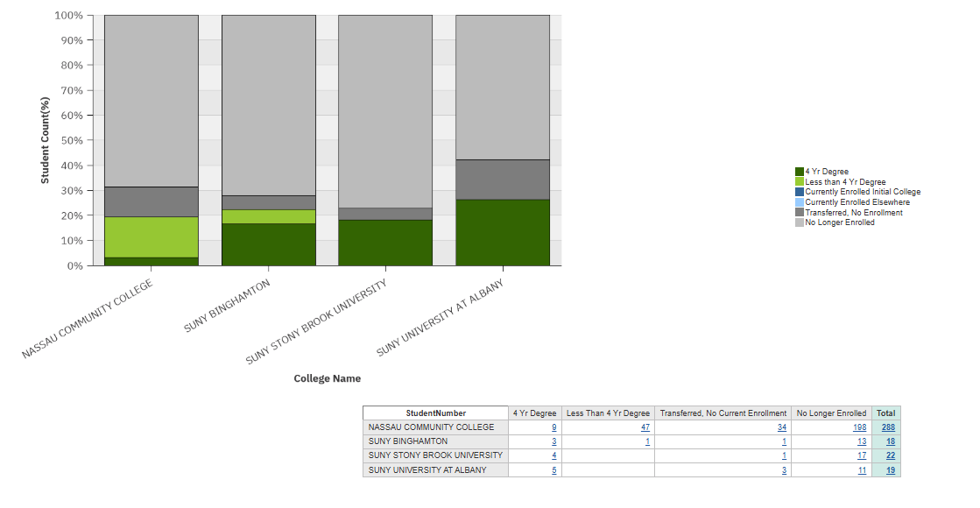The width and height of the screenshot is (980, 508).
Task: Click Binghamton bar's light gray No Longer Enrolled segment
Action: coord(269,106)
